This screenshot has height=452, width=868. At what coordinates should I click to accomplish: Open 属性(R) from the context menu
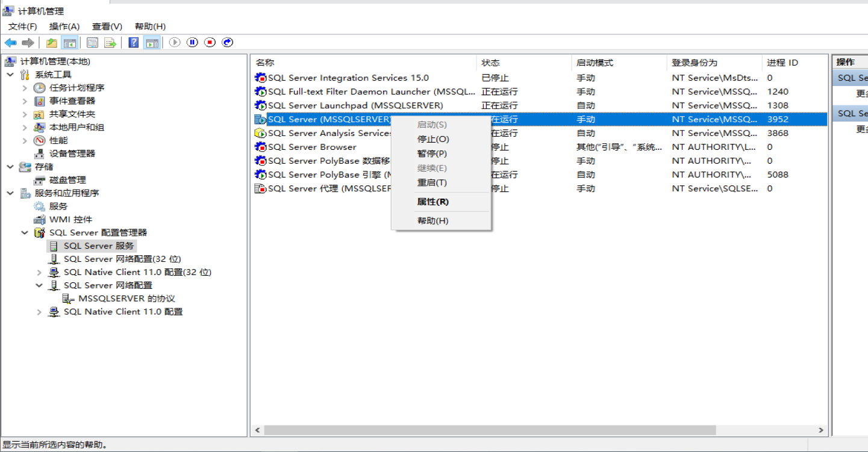click(432, 202)
